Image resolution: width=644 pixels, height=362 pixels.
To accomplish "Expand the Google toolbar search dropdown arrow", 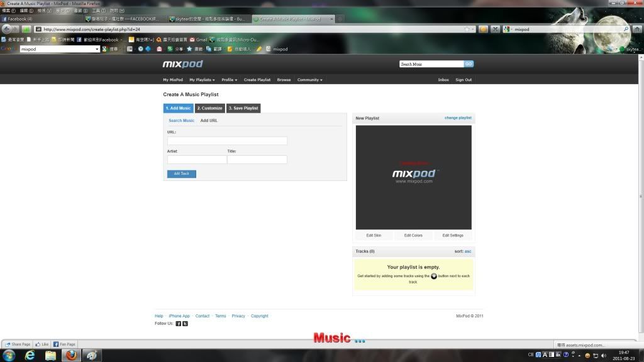I will pos(97,49).
